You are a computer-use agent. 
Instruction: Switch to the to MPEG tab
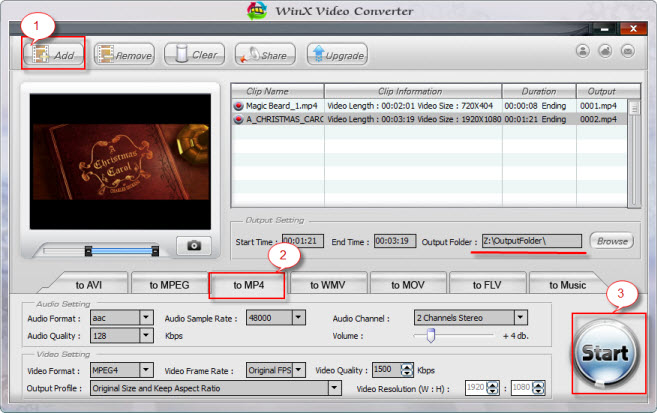(169, 285)
